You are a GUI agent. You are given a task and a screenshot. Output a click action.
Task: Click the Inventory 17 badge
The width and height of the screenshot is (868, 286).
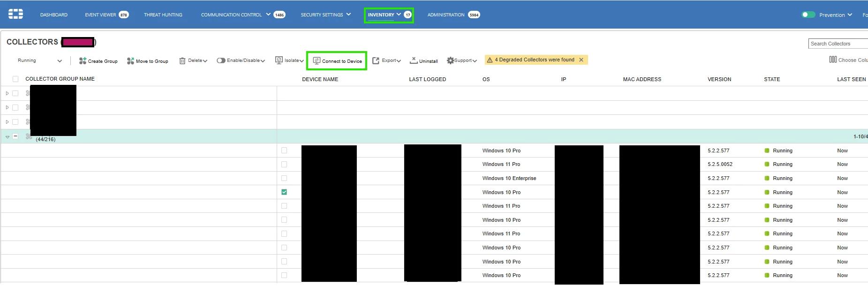click(x=408, y=15)
